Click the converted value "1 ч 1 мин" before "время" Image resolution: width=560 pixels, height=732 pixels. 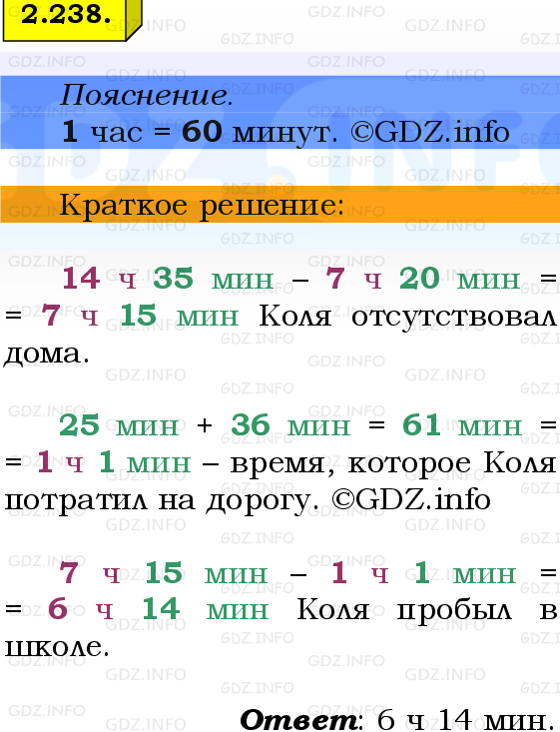[114, 462]
